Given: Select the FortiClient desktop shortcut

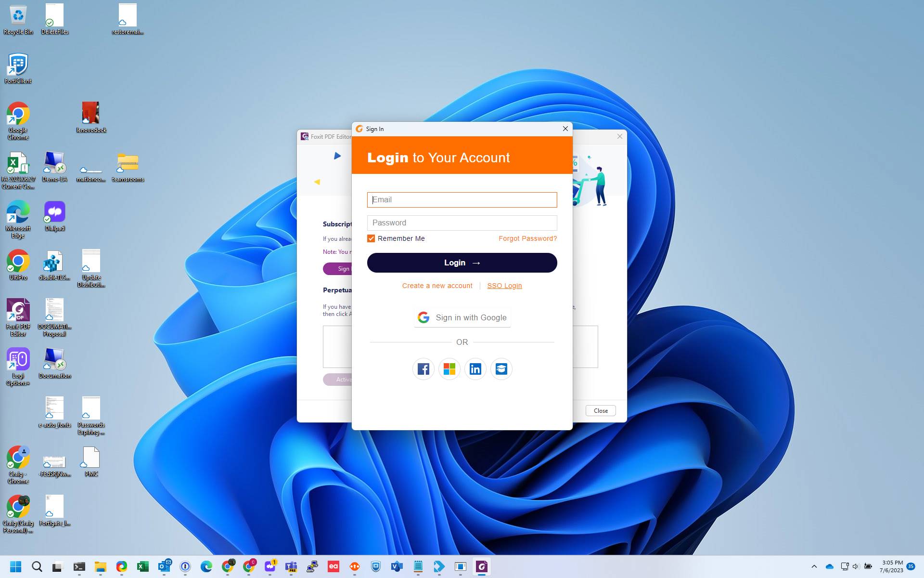Looking at the screenshot, I should (x=18, y=68).
